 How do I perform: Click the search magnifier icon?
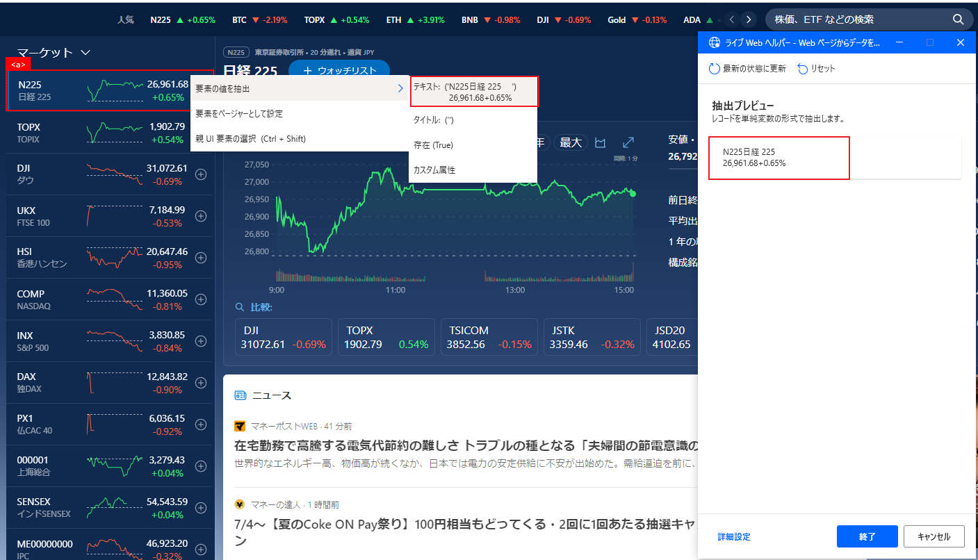coord(958,19)
